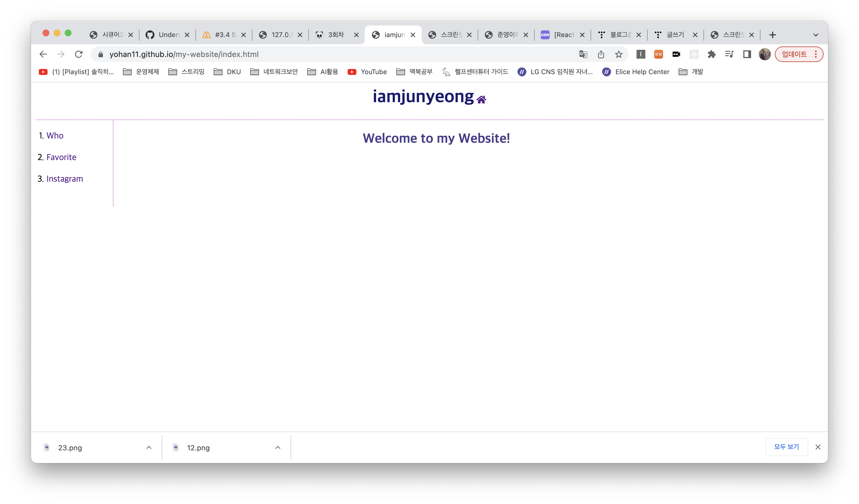Click the media control playlist icon

tap(729, 54)
